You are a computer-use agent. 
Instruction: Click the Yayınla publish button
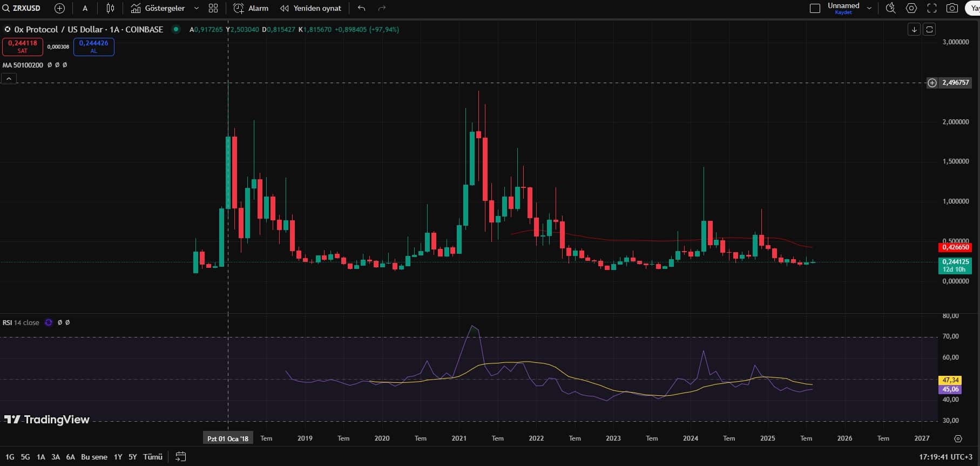[973, 8]
